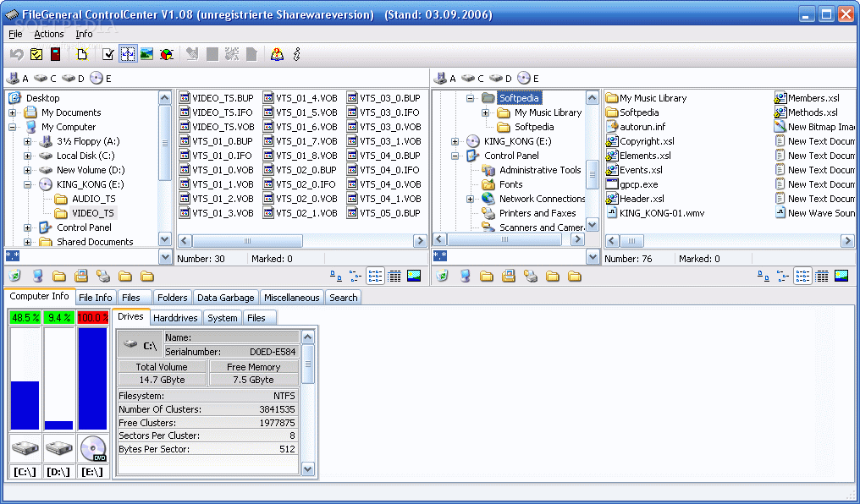Switch to File Info tab
Viewport: 860px width, 504px height.
(x=96, y=298)
